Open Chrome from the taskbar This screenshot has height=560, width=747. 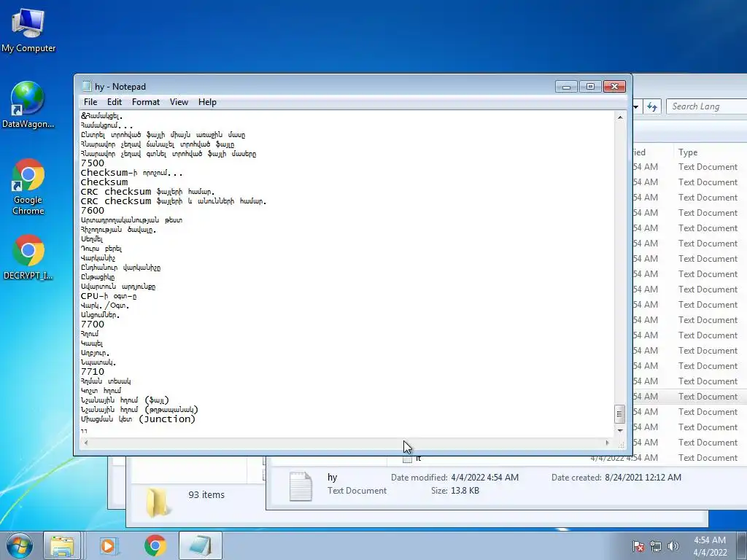pos(155,545)
